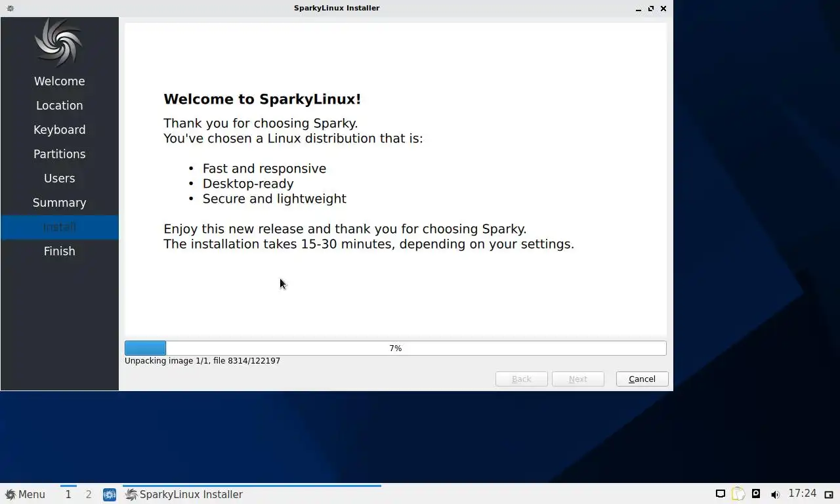
Task: Click SparkyLinux Installer taskbar entry
Action: coord(252,494)
